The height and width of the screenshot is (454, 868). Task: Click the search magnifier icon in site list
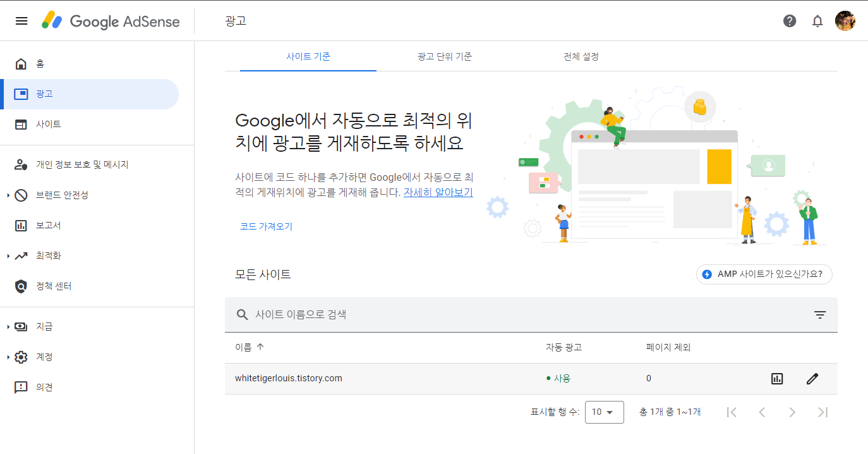tap(242, 314)
